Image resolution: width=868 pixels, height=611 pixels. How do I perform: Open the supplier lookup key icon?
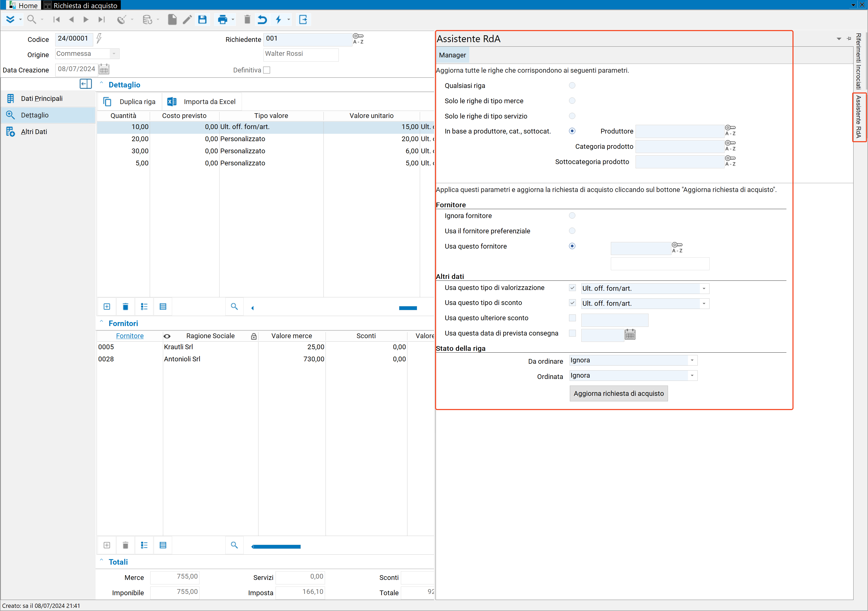[x=677, y=248]
